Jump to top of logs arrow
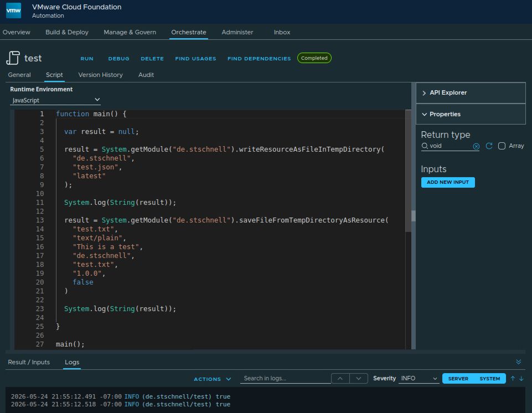This screenshot has height=413, width=532. tap(513, 378)
